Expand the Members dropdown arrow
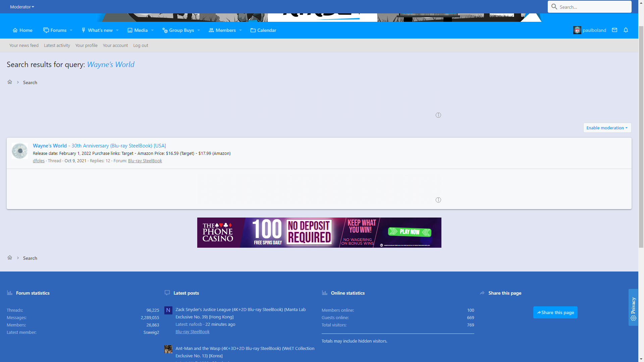This screenshot has width=644, height=362. click(240, 31)
